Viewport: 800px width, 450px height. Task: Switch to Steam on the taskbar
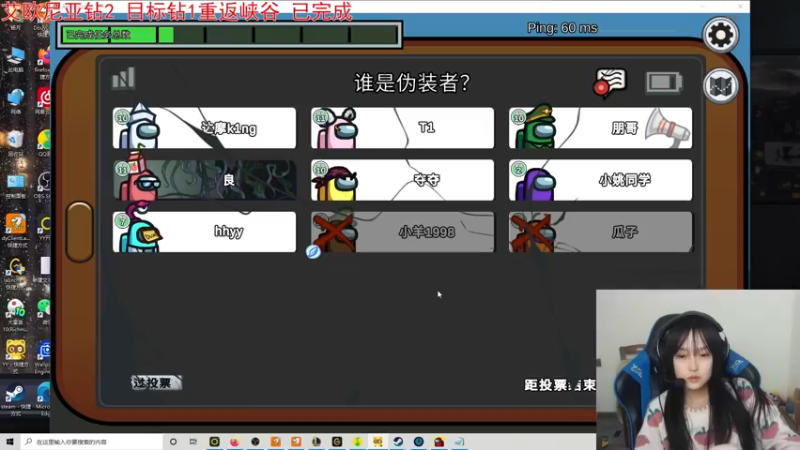[398, 442]
